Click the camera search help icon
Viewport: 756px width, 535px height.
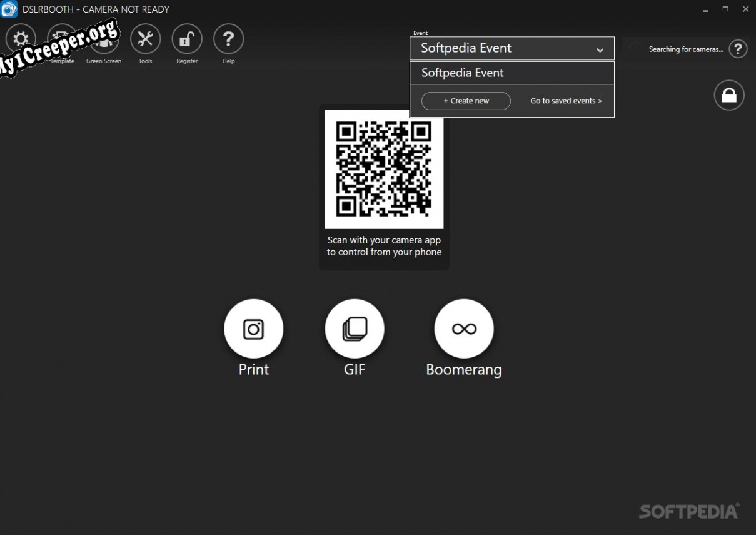click(738, 49)
